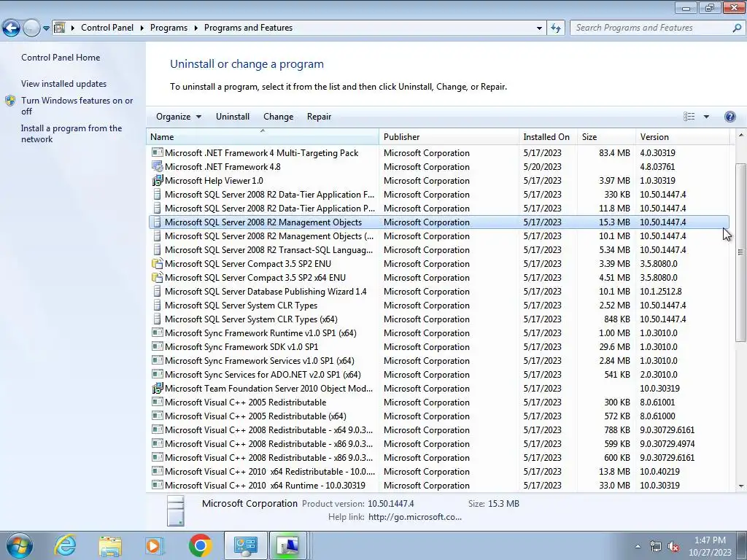Viewport: 747px width, 560px height.
Task: Click the Repair toolbar button
Action: (x=319, y=117)
